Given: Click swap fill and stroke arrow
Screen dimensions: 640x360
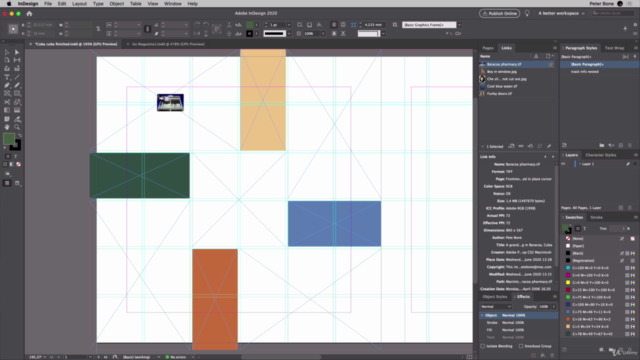Looking at the screenshot, I should tap(20, 135).
